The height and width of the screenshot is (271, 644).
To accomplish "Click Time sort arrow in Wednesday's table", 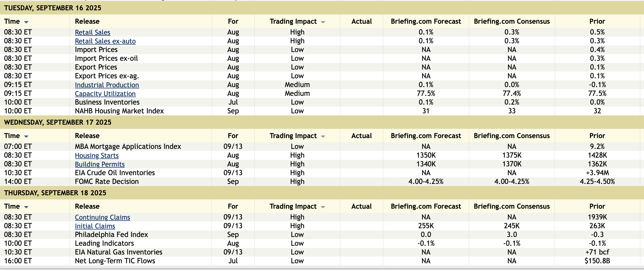I will point(26,136).
